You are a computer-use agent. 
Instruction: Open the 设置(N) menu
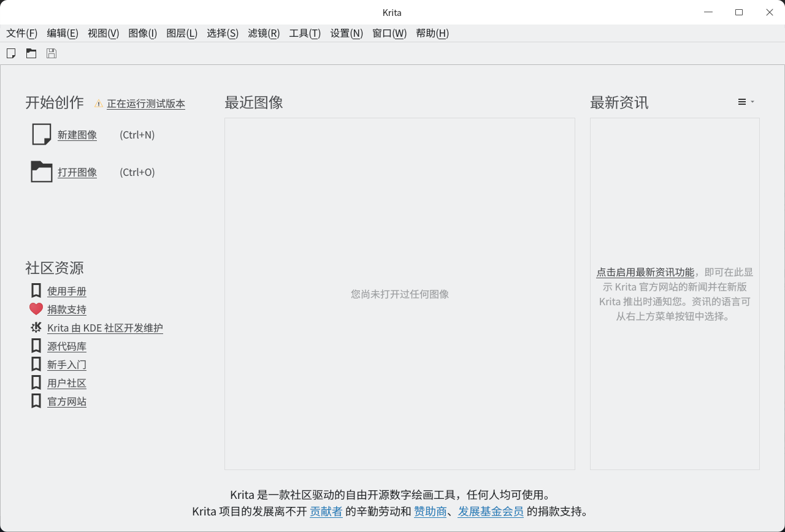point(347,33)
